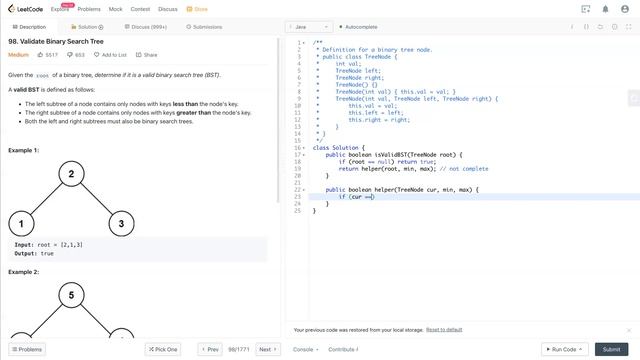640x360 pixels.
Task: Dismiss the restored code notice
Action: 629,330
